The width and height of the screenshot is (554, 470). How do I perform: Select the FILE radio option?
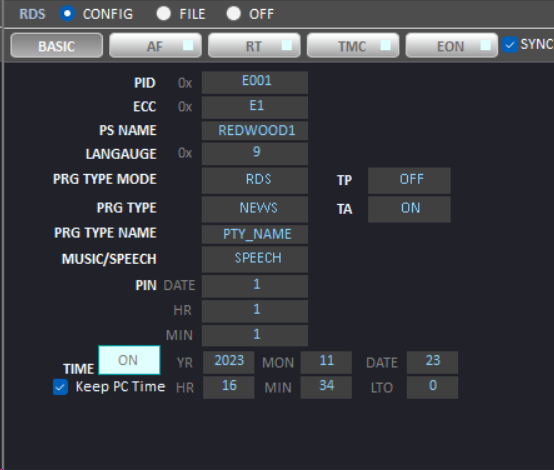(164, 14)
